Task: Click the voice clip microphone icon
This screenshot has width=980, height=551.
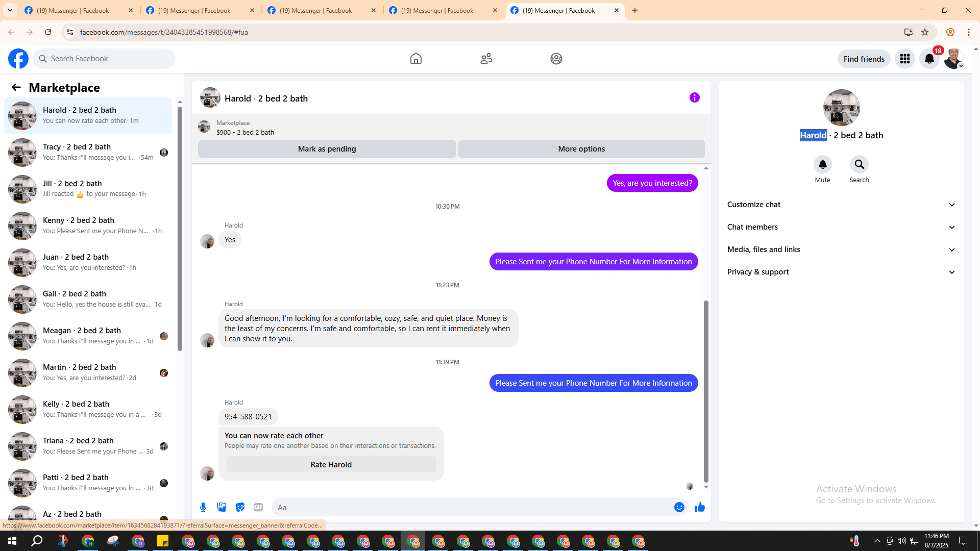Action: point(203,507)
